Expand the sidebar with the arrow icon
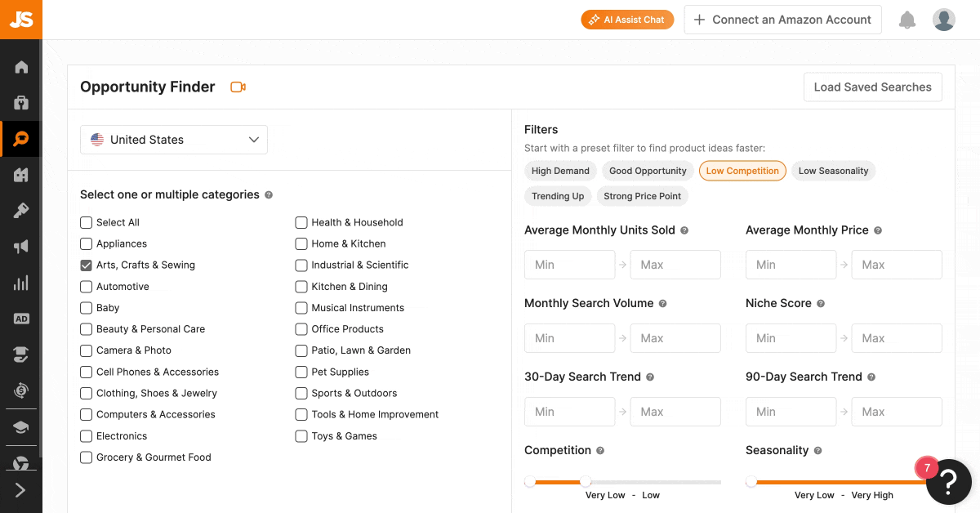The width and height of the screenshot is (980, 513). tap(21, 490)
